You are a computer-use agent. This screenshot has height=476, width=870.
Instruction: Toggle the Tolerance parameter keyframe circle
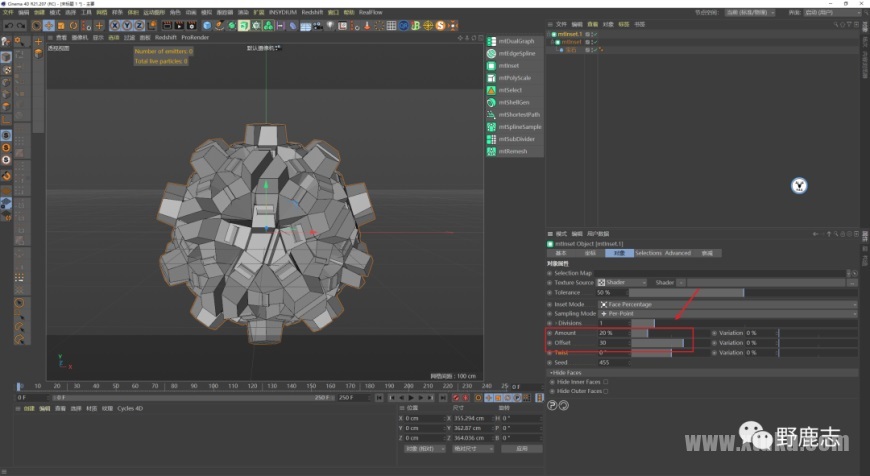tap(550, 292)
